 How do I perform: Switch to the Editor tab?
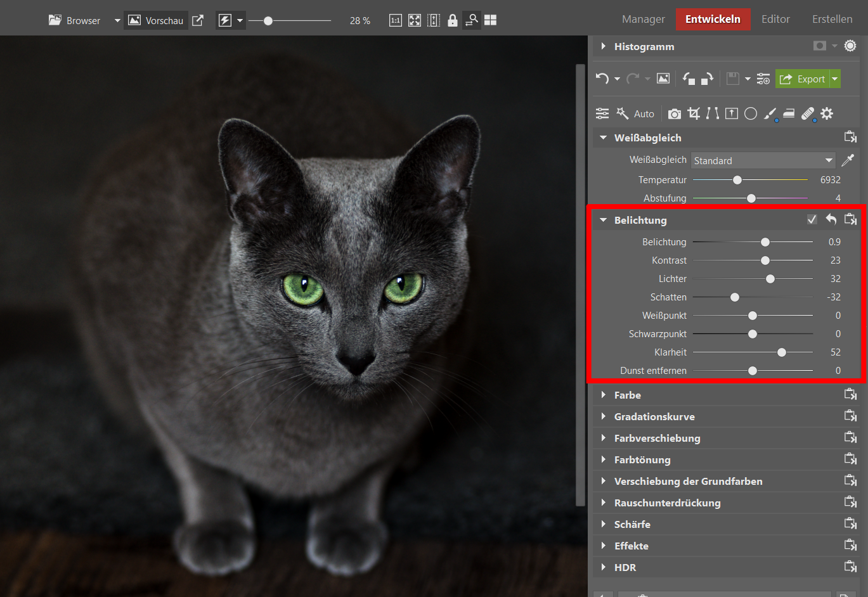click(x=775, y=19)
